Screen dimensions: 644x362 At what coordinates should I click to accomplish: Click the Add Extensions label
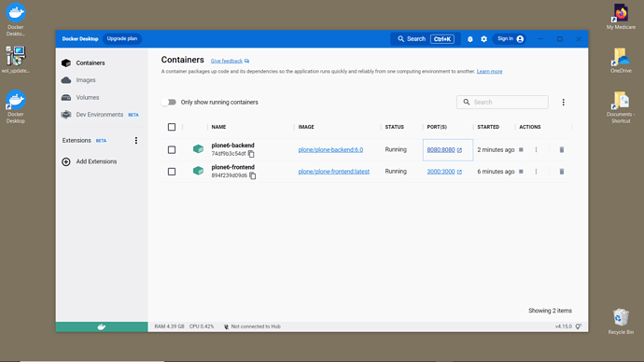(x=96, y=161)
